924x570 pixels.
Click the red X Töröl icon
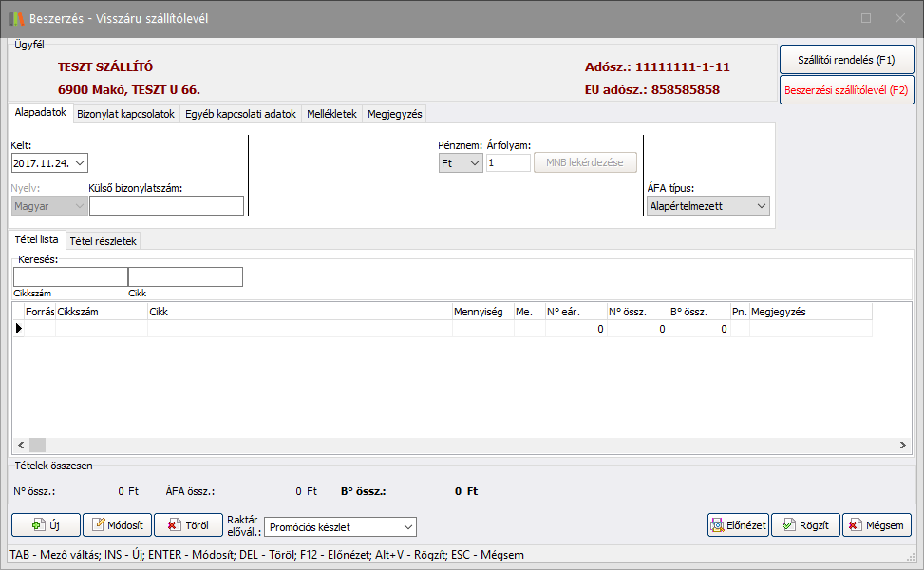(x=174, y=525)
